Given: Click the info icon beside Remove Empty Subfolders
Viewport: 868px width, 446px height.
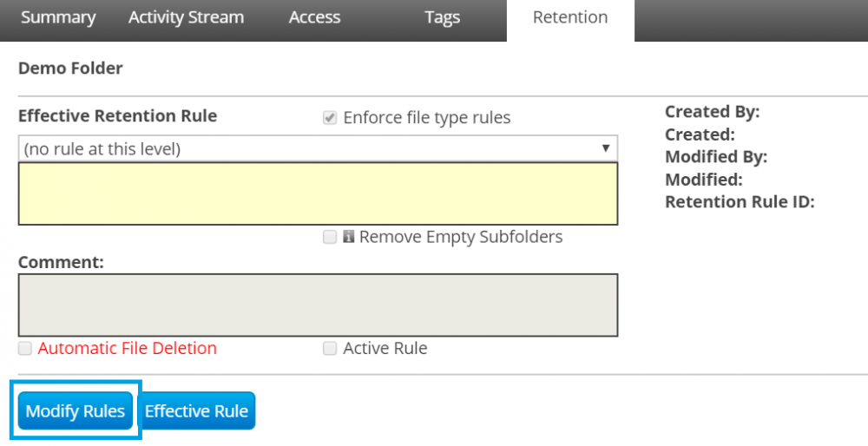Looking at the screenshot, I should tap(349, 237).
